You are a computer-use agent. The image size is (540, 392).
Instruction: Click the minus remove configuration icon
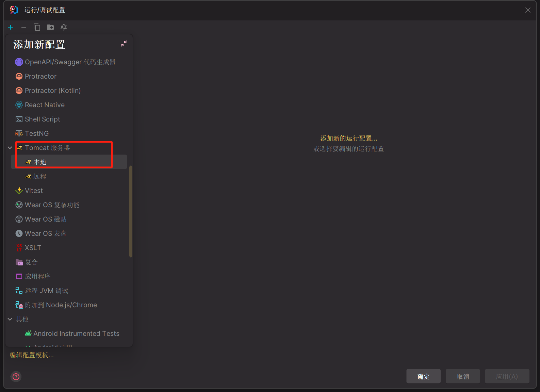pyautogui.click(x=24, y=27)
